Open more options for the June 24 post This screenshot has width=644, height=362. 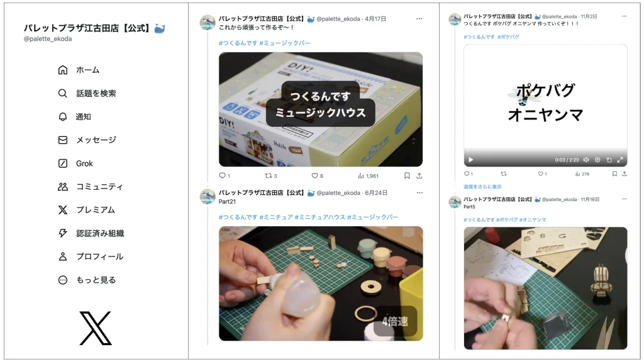coord(419,193)
